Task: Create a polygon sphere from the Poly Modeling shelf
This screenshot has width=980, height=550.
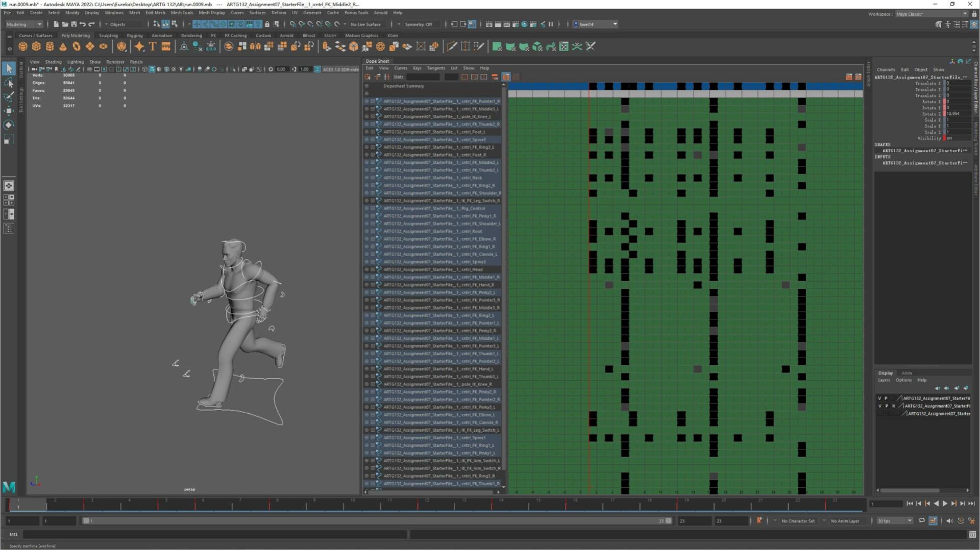Action: point(23,47)
